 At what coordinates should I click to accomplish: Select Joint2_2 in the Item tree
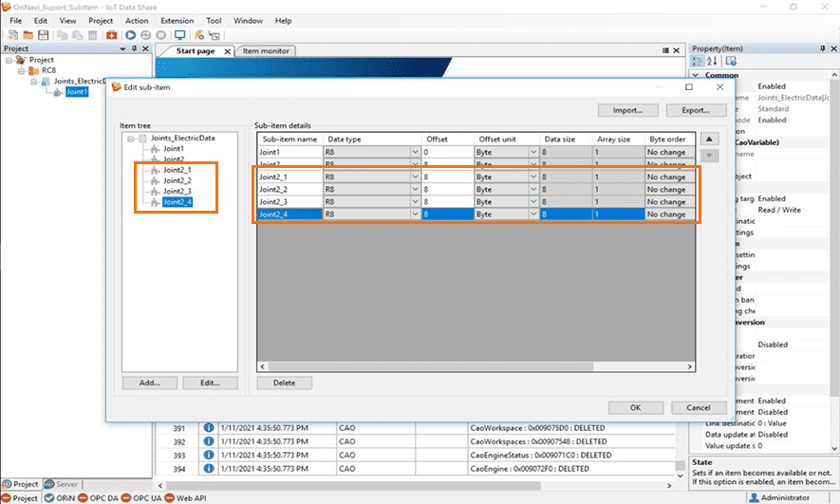click(x=177, y=180)
